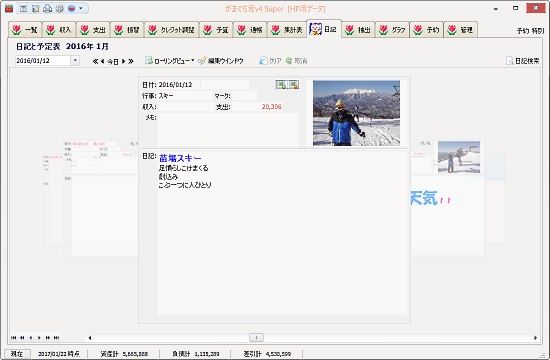Switch to the 振替 tab
Image resolution: width=550 pixels, height=360 pixels.
coord(127,30)
